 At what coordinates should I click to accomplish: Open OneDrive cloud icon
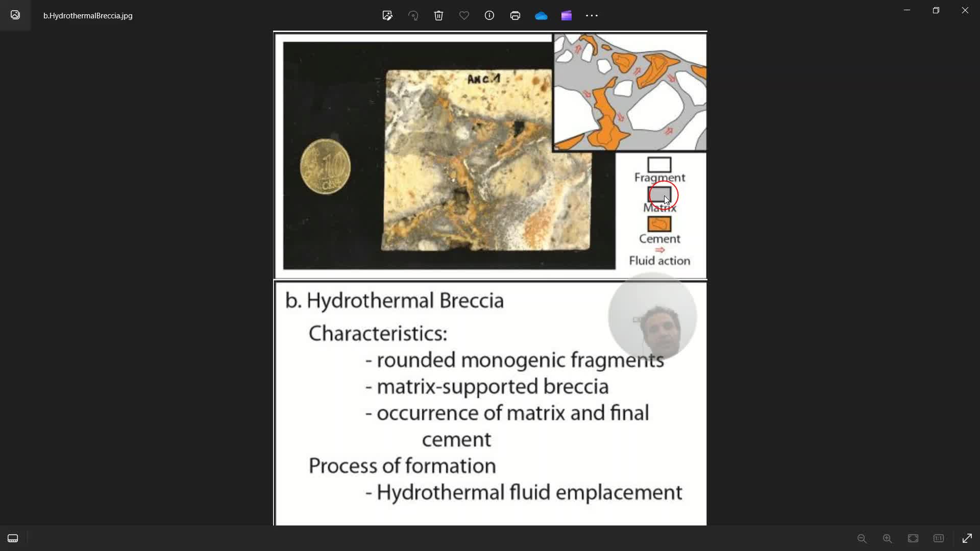pyautogui.click(x=541, y=15)
